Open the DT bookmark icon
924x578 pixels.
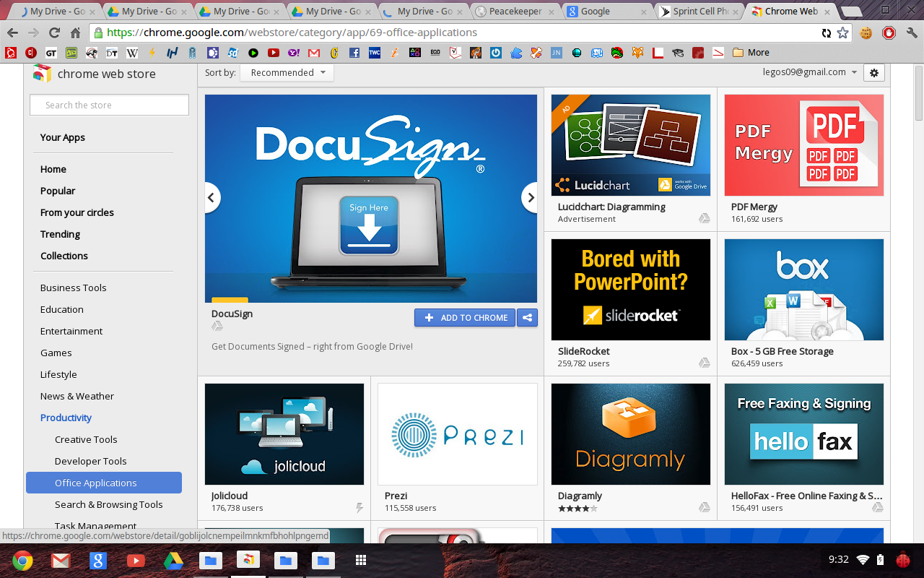pos(112,53)
